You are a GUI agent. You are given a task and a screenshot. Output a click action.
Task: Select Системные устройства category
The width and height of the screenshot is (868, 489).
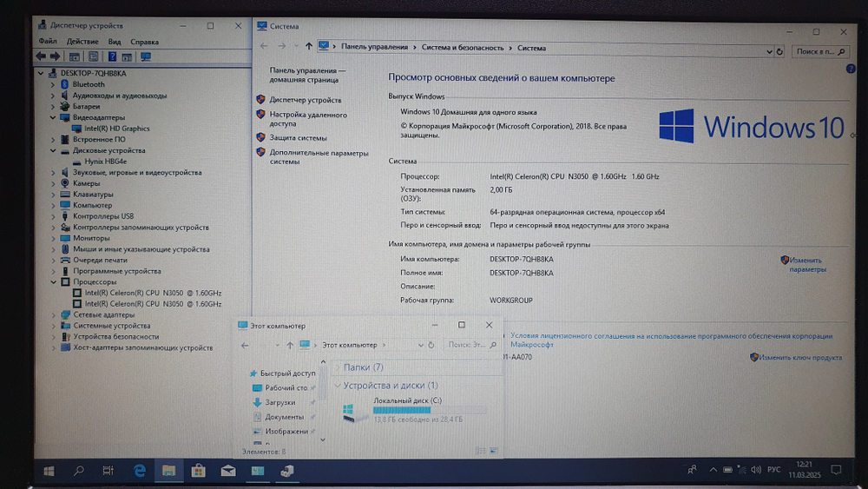112,326
